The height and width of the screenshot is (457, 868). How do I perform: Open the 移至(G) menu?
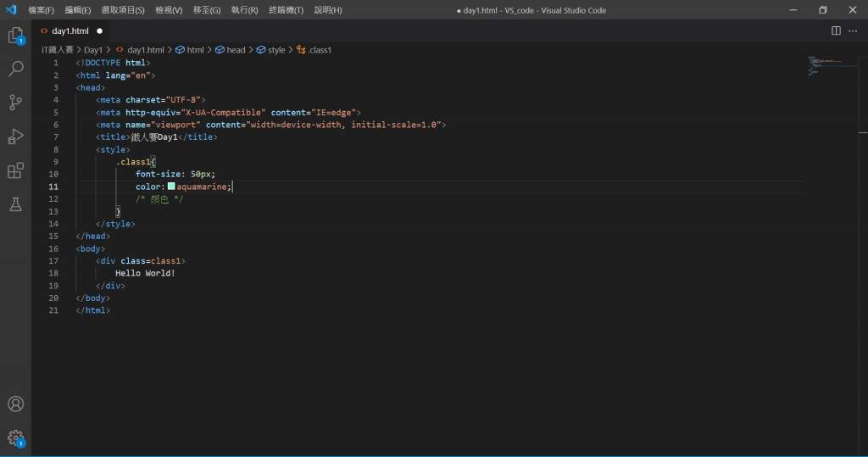[x=207, y=10]
